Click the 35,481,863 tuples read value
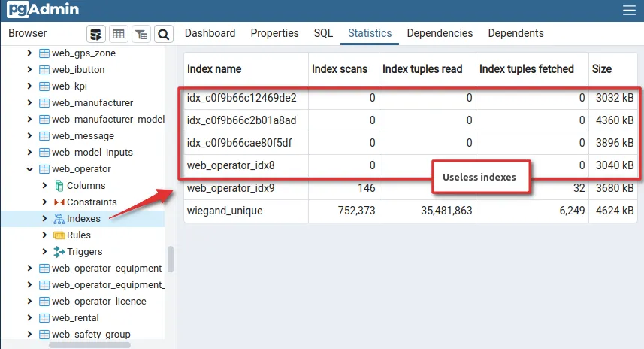This screenshot has height=349, width=644. point(446,211)
